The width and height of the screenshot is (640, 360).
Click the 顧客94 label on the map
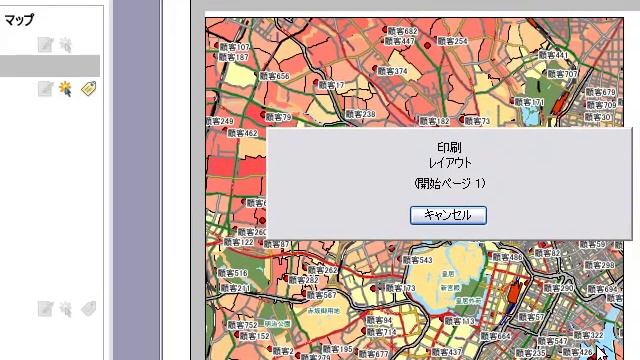click(x=379, y=320)
